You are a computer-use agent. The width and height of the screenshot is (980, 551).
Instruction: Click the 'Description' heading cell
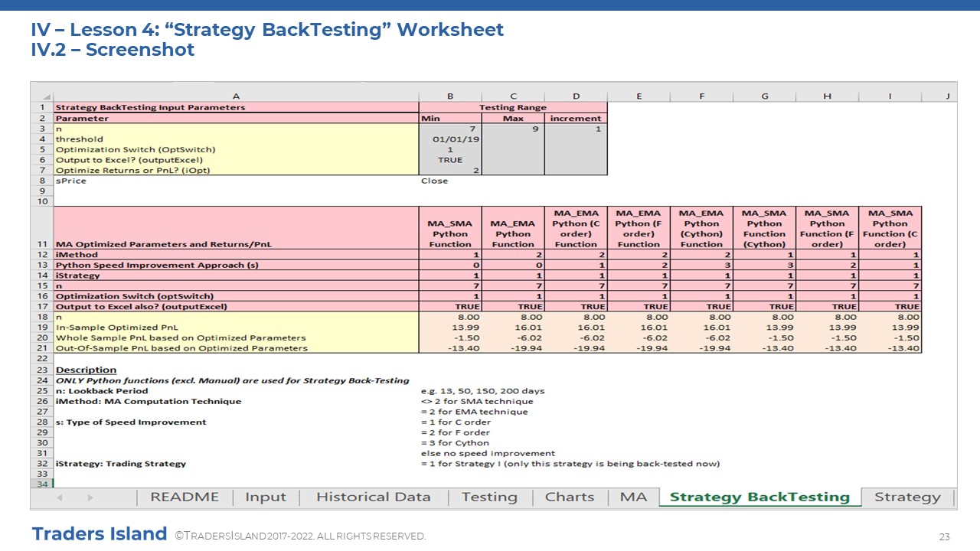[236, 370]
